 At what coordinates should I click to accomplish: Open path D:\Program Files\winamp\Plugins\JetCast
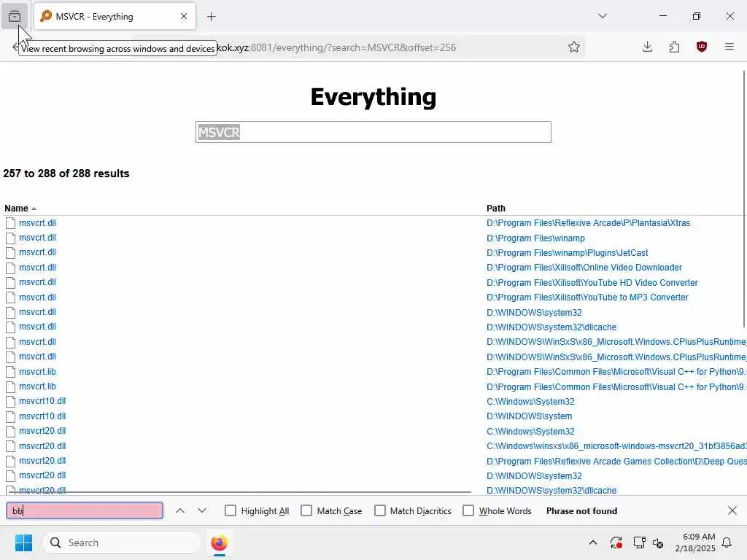coord(567,253)
